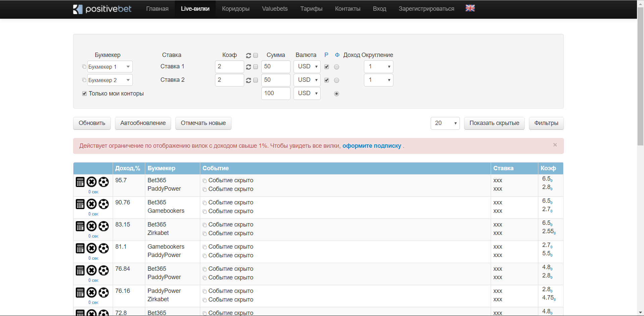Click cross circle icon in 76.16 row
The width and height of the screenshot is (644, 316).
point(92,293)
